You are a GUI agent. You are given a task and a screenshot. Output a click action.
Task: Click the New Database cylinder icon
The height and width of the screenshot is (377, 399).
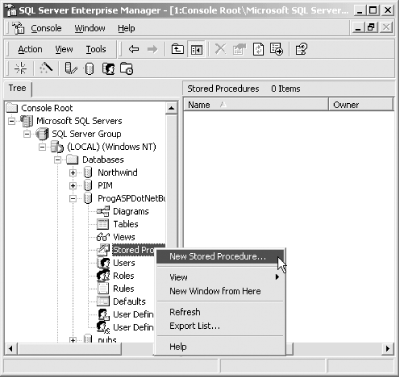(x=89, y=69)
